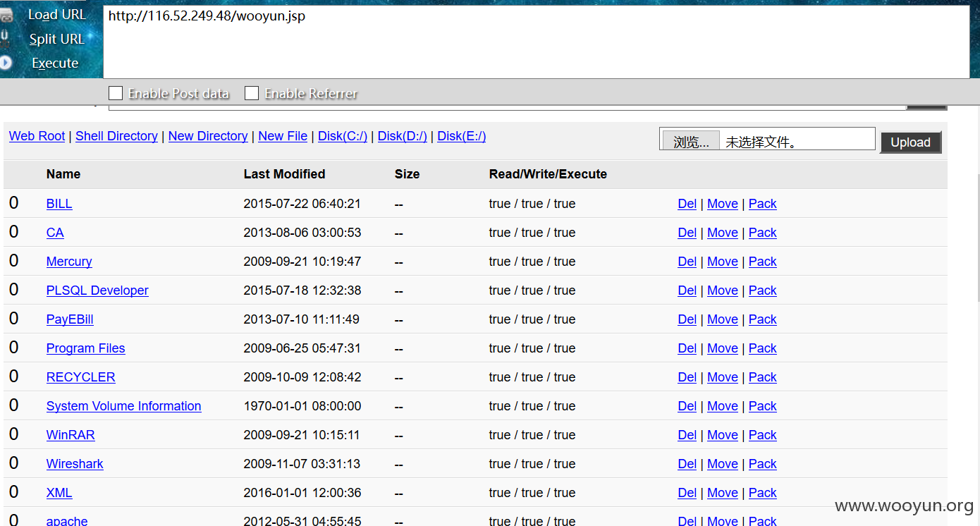Screen dimensions: 980x526
Task: Open the PayEBill folder
Action: [x=70, y=319]
